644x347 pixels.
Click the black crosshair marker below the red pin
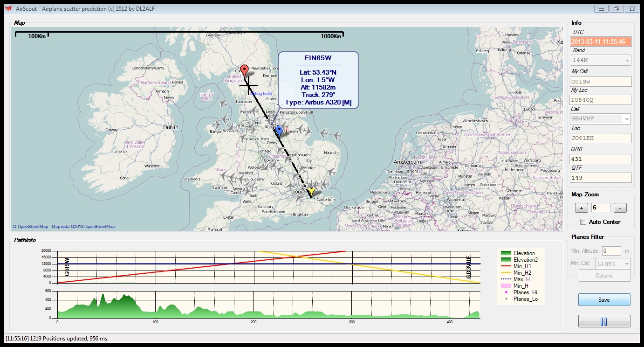tap(248, 85)
